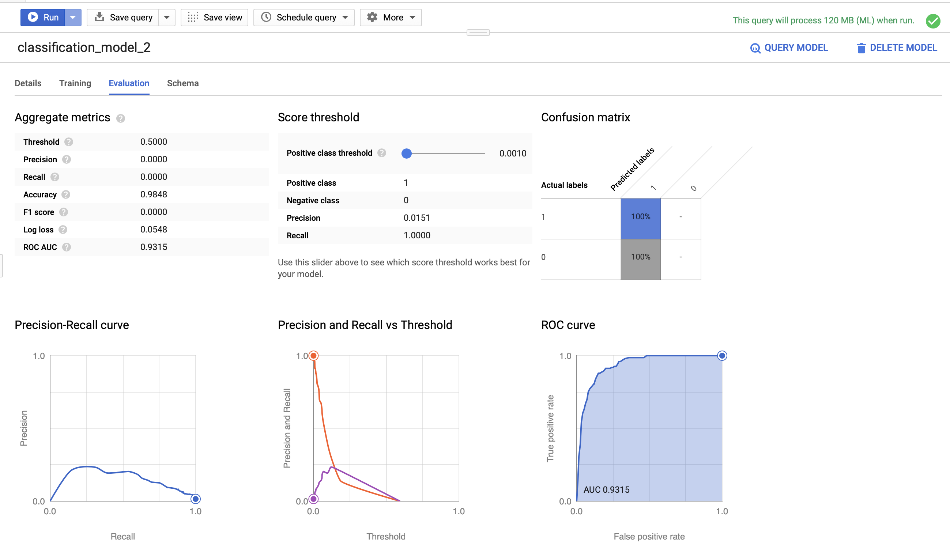
Task: Click the QUERY MODEL button
Action: [x=789, y=48]
